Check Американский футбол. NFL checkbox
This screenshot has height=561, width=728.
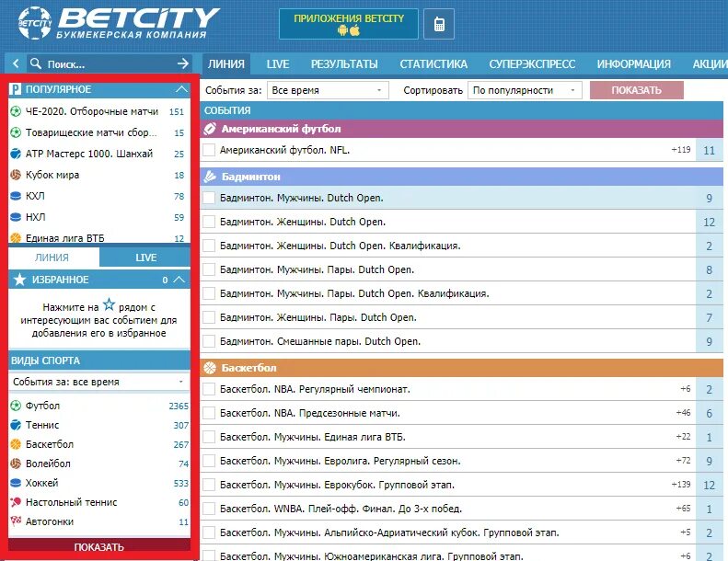point(209,150)
